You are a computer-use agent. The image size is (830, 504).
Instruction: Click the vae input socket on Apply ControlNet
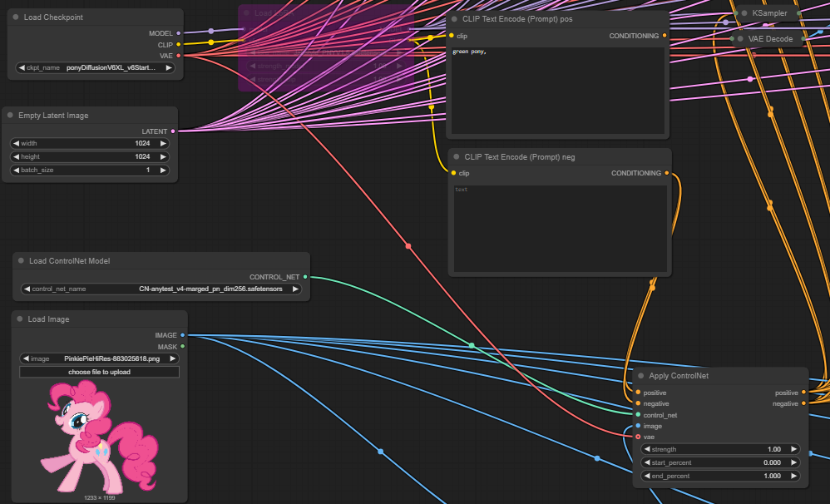(638, 437)
